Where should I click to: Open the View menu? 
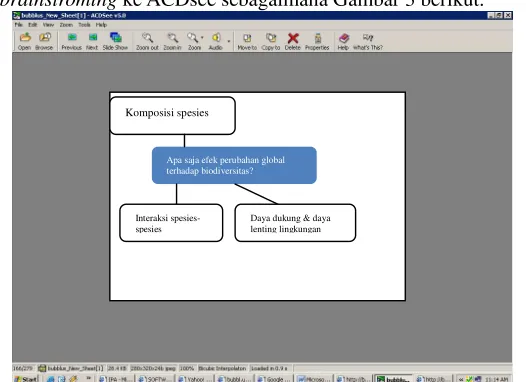[48, 25]
